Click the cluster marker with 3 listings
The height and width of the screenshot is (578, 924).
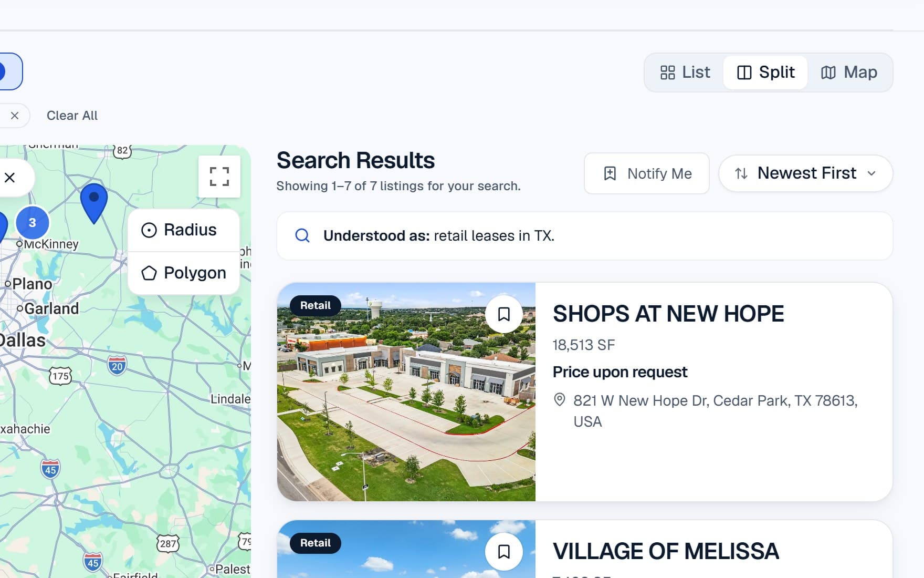(x=33, y=223)
